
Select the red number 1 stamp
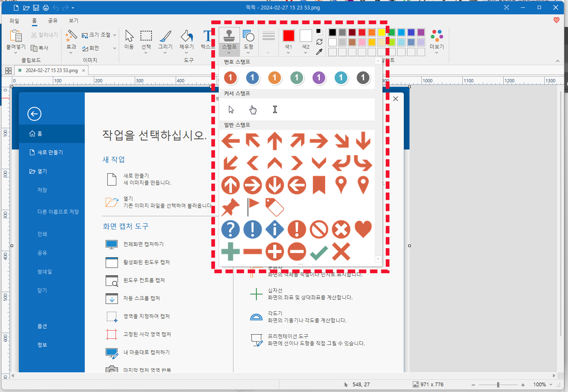[x=231, y=77]
